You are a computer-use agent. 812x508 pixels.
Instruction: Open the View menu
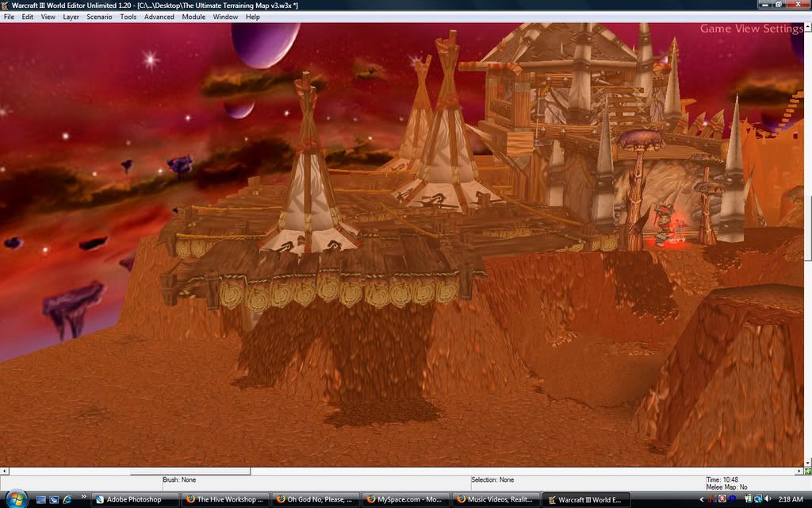(x=48, y=17)
